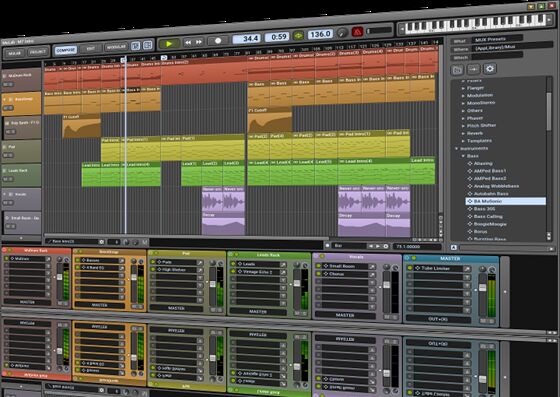The height and width of the screenshot is (397, 560).
Task: Toggle power LED of Basses slot
Action: pos(78,260)
